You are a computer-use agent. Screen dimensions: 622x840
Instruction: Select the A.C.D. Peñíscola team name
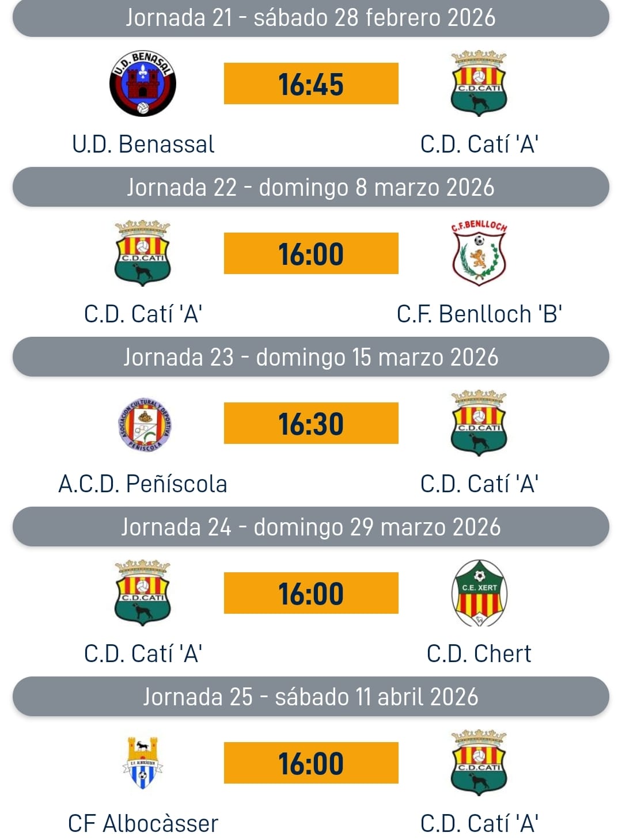pyautogui.click(x=143, y=484)
